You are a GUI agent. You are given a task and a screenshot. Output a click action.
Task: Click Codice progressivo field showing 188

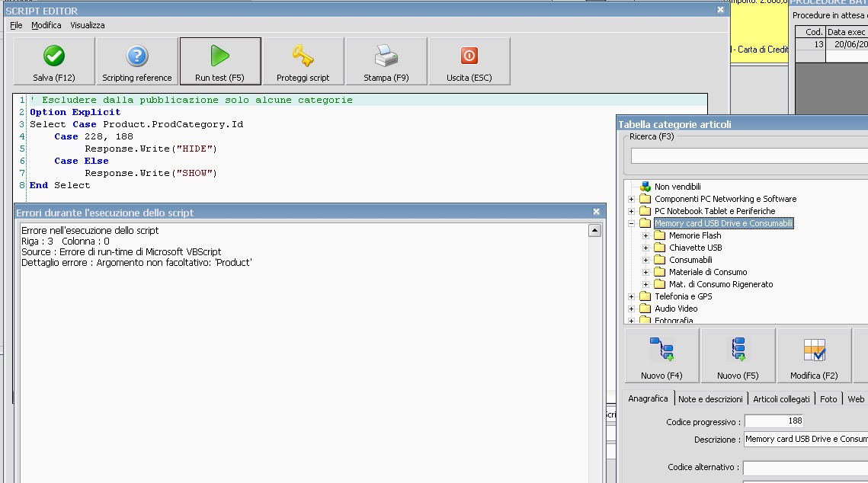774,421
